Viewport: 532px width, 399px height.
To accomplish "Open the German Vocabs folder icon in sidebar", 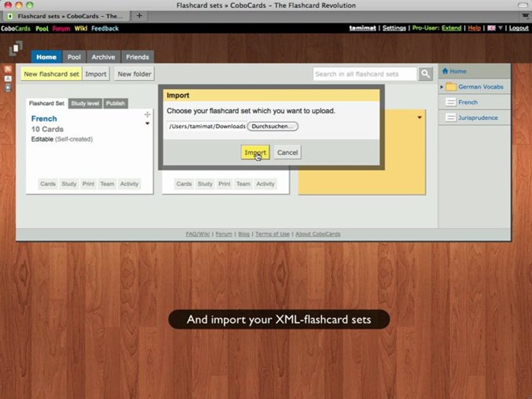I will click(x=451, y=87).
